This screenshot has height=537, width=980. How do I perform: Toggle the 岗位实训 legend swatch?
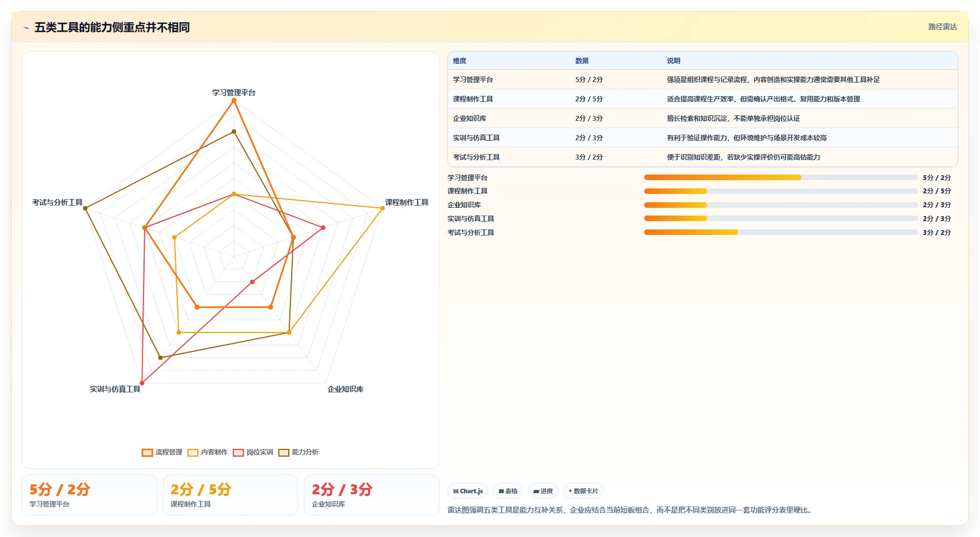point(238,453)
